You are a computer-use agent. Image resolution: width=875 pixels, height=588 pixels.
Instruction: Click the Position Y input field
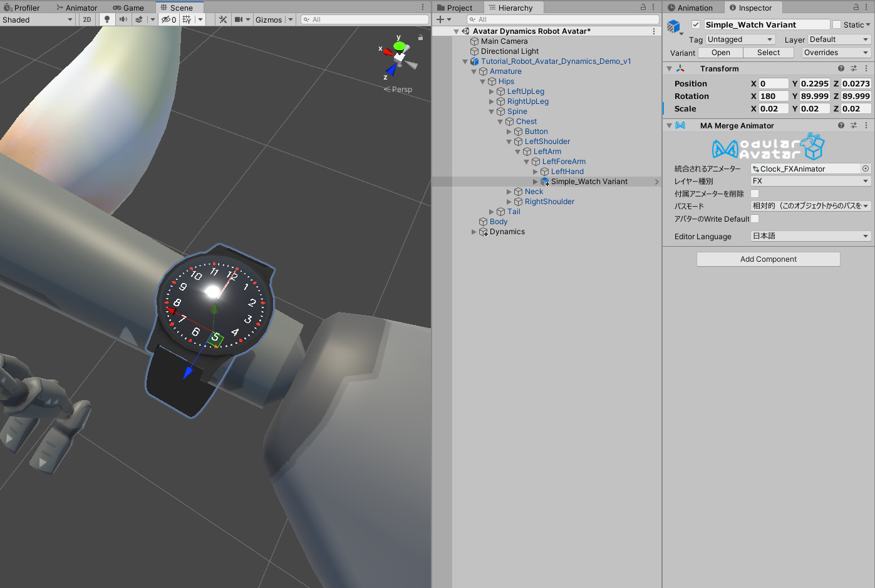814,83
